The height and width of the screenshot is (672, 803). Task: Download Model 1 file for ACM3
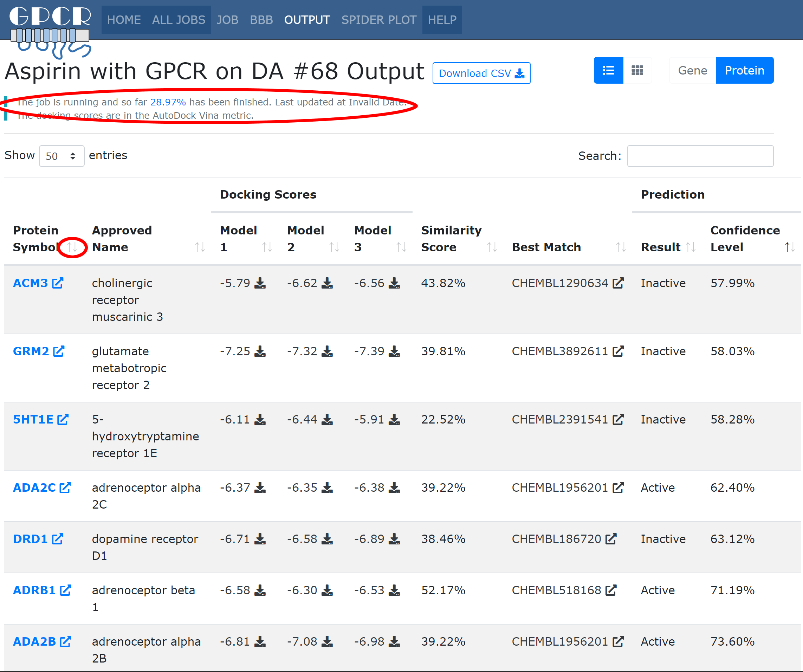260,283
